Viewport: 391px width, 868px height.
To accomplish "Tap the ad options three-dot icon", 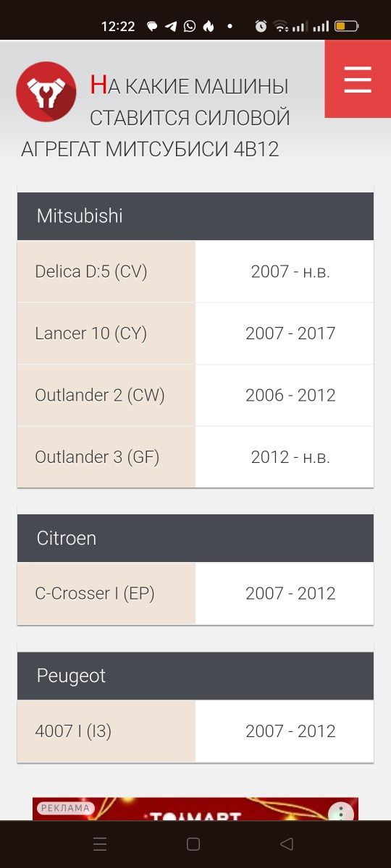I will [x=340, y=811].
